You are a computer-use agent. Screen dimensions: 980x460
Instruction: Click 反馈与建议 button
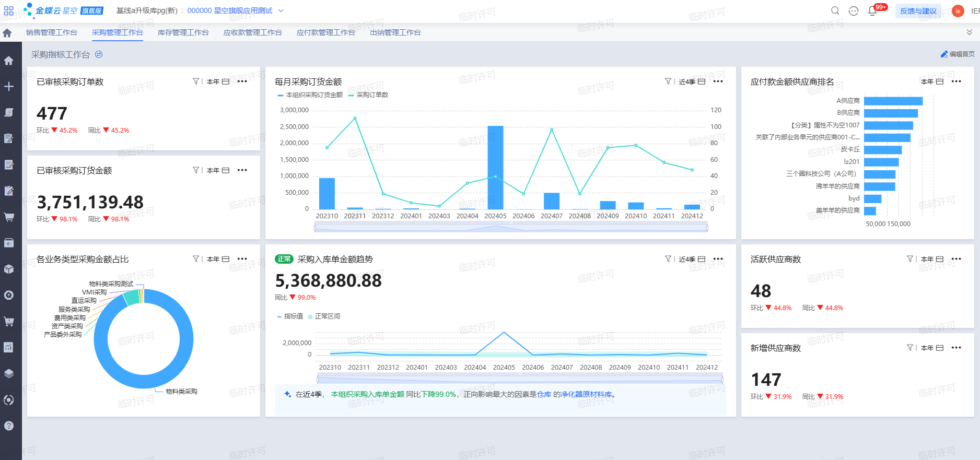click(x=918, y=11)
